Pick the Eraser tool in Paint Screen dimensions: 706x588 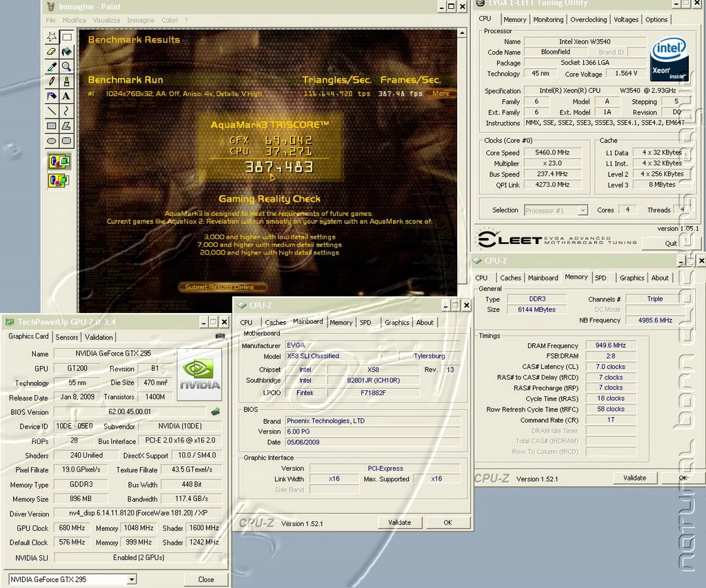point(52,52)
